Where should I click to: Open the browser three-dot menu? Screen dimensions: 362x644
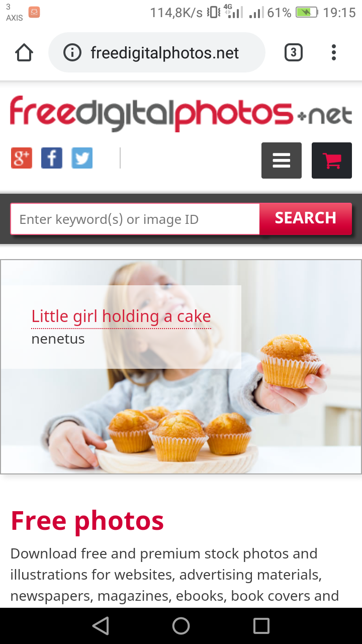coord(334,52)
